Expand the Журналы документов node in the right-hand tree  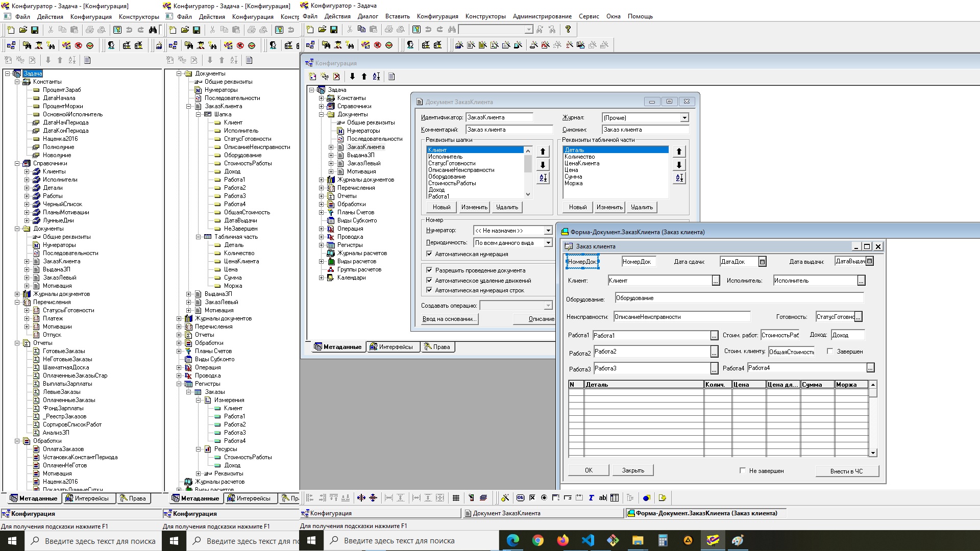click(x=321, y=180)
